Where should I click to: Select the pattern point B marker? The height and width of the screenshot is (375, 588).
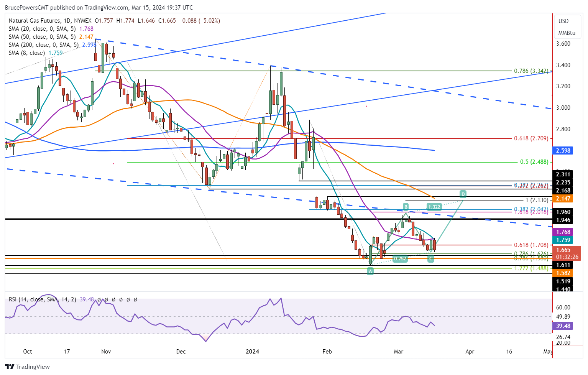[406, 207]
